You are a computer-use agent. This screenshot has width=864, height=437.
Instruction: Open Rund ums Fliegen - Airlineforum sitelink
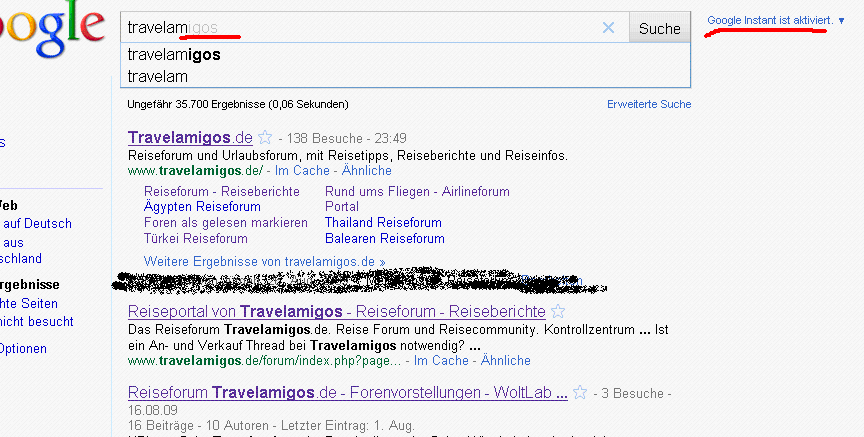point(417,191)
